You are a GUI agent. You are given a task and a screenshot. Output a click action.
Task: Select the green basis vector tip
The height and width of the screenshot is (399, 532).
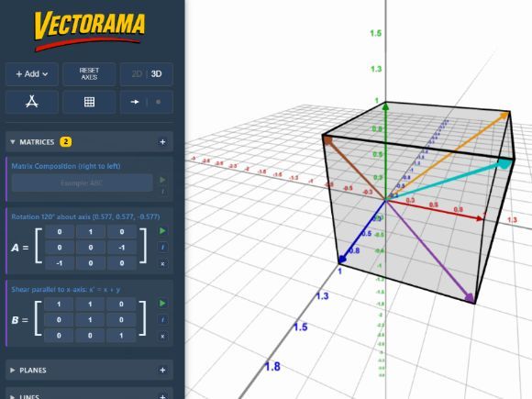385,107
